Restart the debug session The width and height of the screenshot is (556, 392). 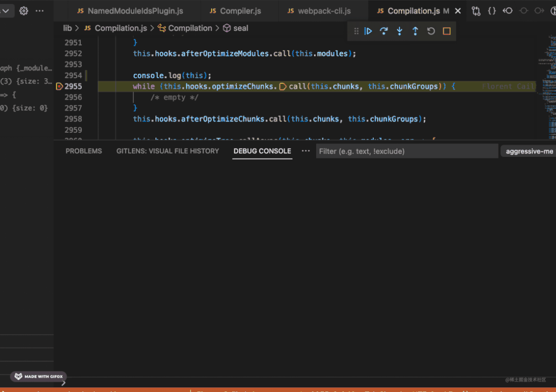pyautogui.click(x=431, y=31)
